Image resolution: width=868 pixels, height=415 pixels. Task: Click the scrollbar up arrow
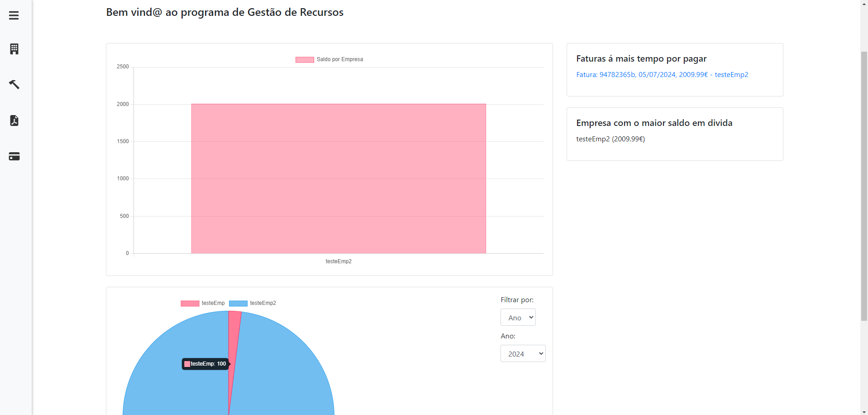coord(864,4)
